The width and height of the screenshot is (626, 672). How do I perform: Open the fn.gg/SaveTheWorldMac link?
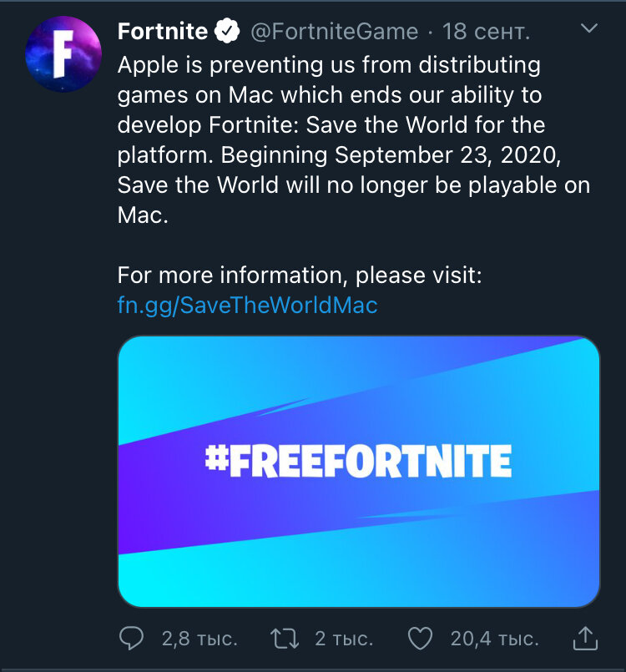point(247,306)
